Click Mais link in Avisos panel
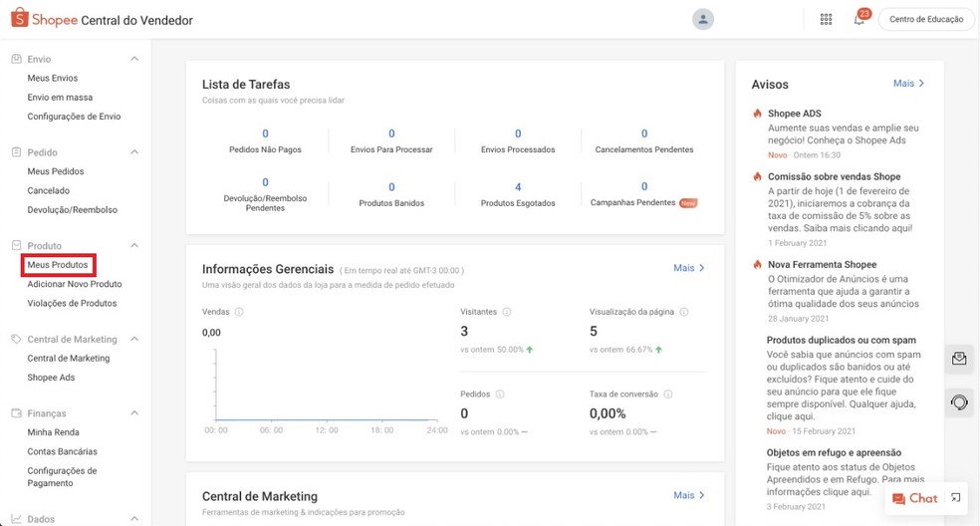Screen dimensions: 980x526 908,84
